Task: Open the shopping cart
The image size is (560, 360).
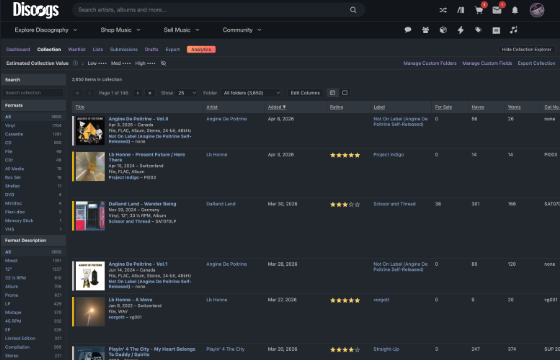Action: (479, 10)
